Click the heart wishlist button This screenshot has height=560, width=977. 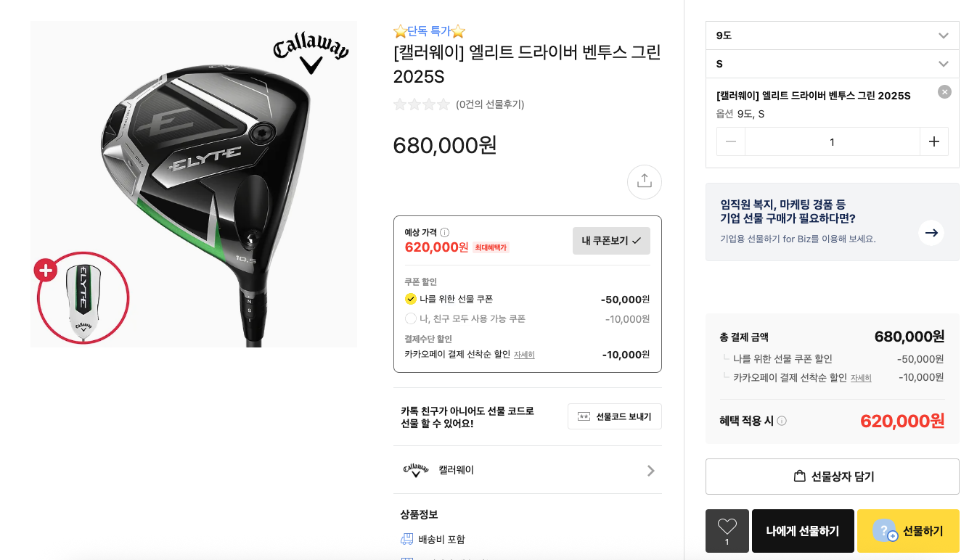pos(727,530)
